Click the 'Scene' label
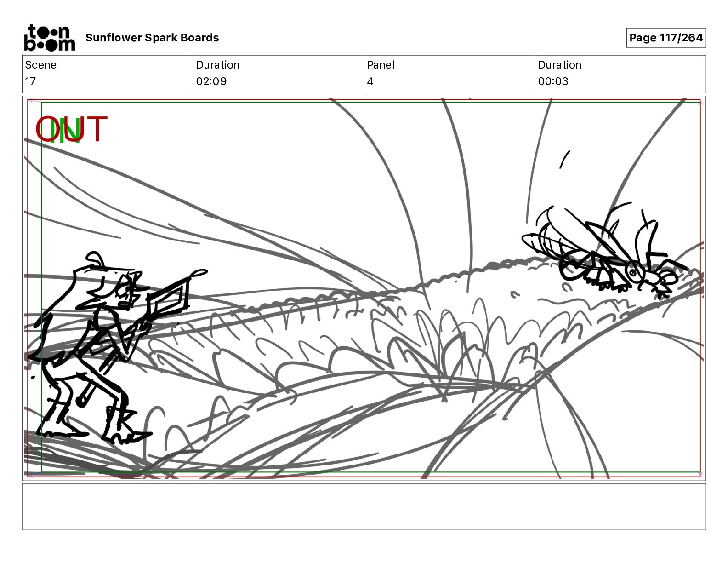 (40, 65)
